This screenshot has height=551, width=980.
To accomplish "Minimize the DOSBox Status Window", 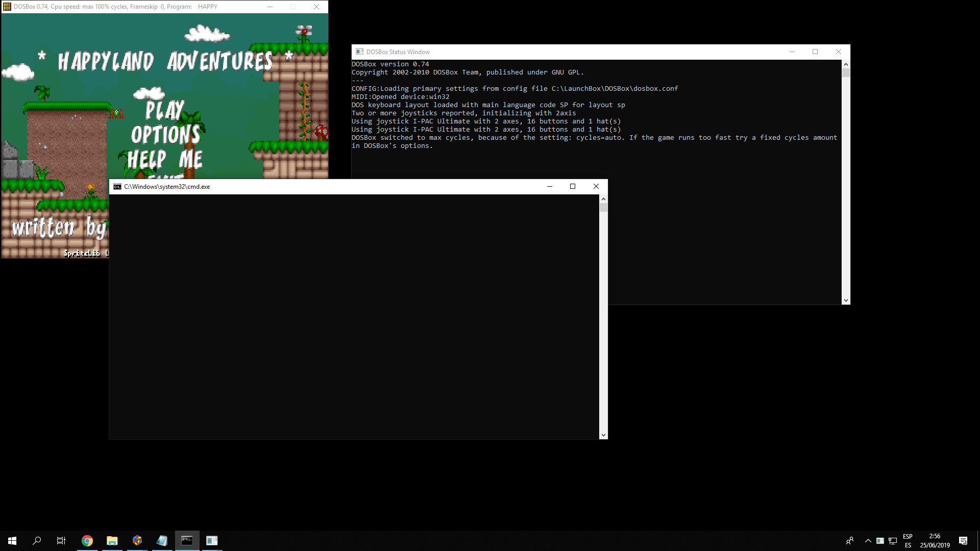I will 792,52.
